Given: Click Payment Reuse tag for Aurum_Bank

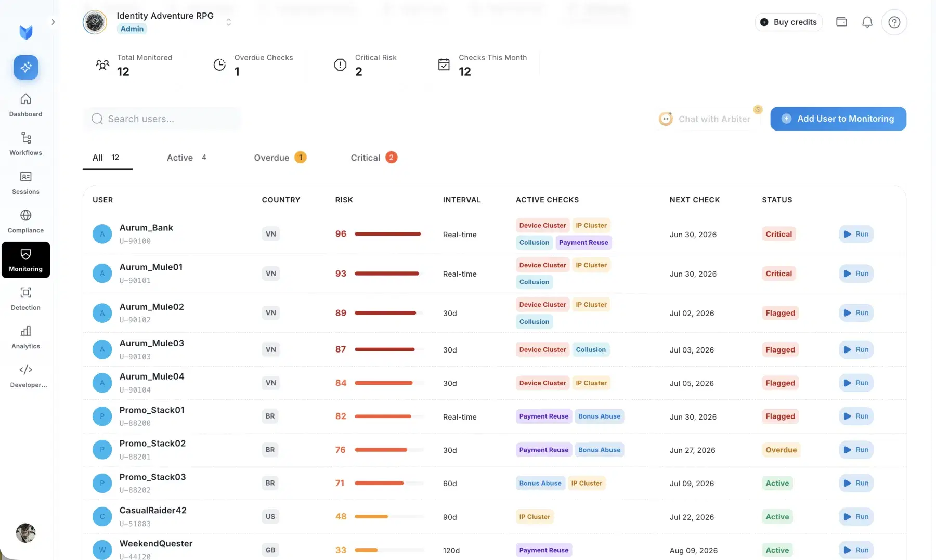Looking at the screenshot, I should tap(583, 243).
